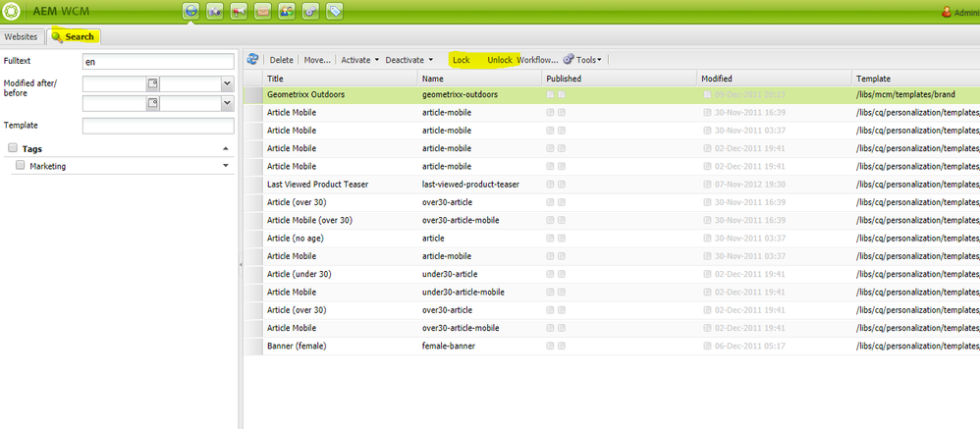Focus the Template input field

point(158,126)
